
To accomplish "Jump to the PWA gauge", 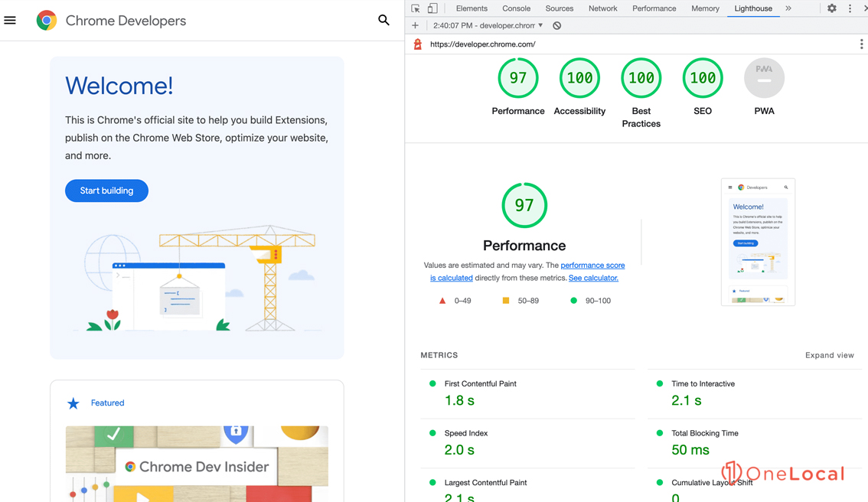I will [764, 78].
